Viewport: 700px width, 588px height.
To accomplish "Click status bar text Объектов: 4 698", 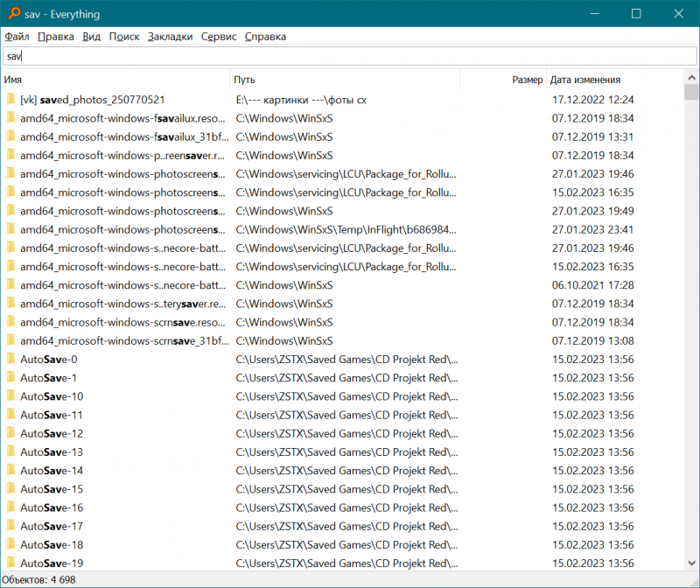I will (38, 579).
